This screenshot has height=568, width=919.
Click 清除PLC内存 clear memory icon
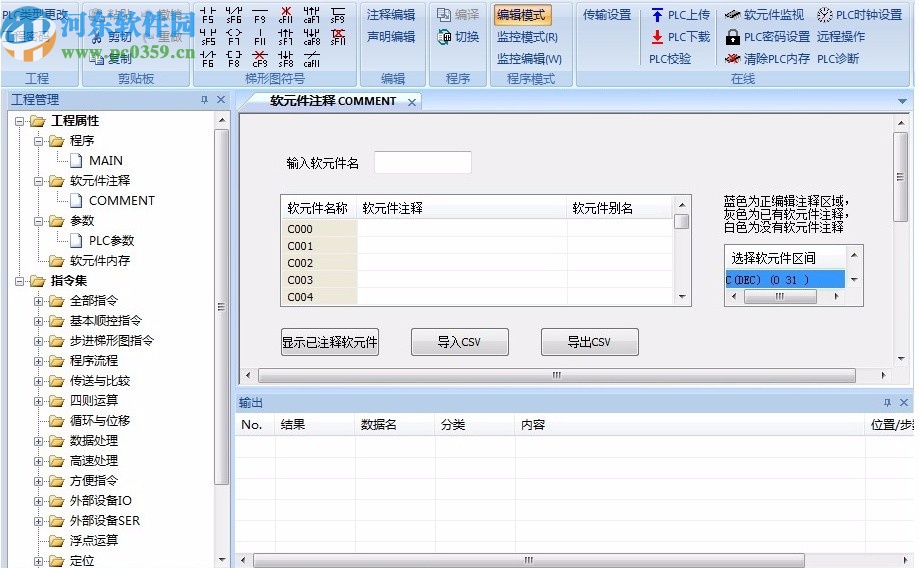(x=733, y=59)
